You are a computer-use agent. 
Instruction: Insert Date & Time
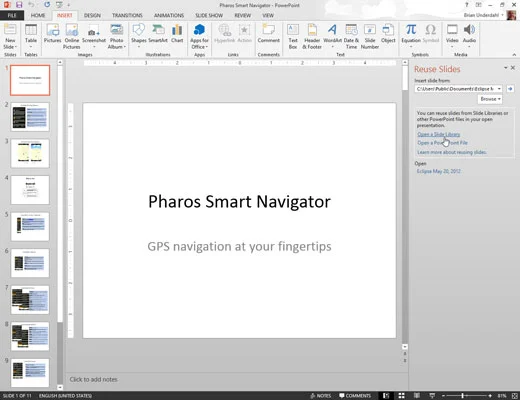[x=351, y=36]
